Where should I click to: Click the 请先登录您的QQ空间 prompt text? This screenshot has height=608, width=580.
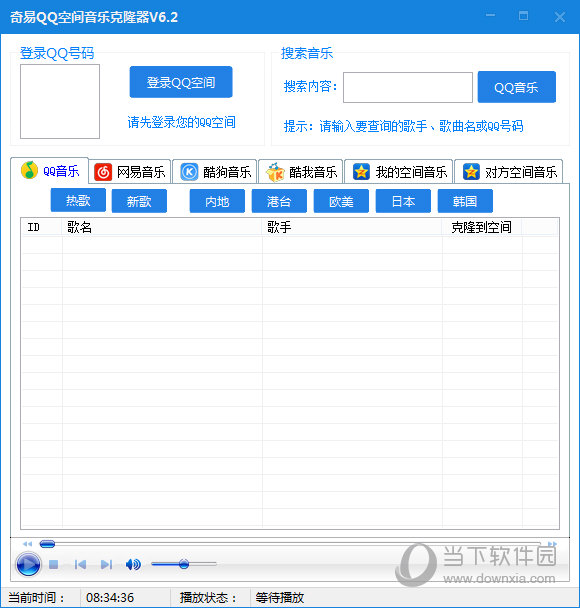(x=181, y=123)
